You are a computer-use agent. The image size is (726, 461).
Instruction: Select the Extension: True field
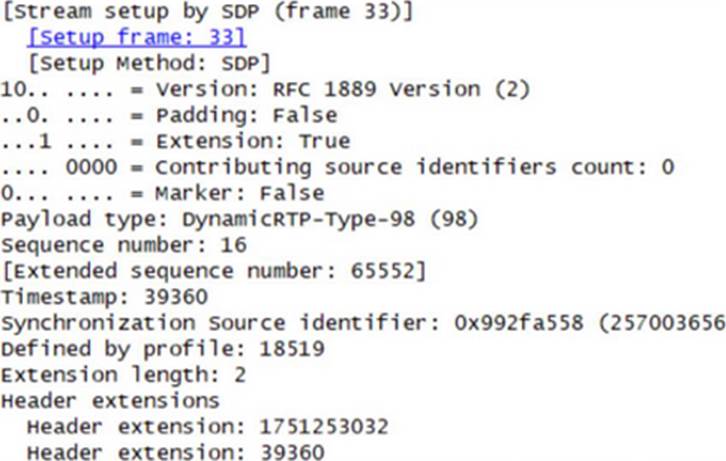click(x=175, y=141)
